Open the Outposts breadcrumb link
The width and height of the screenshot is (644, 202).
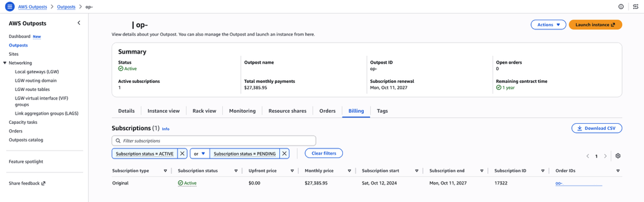click(x=66, y=7)
